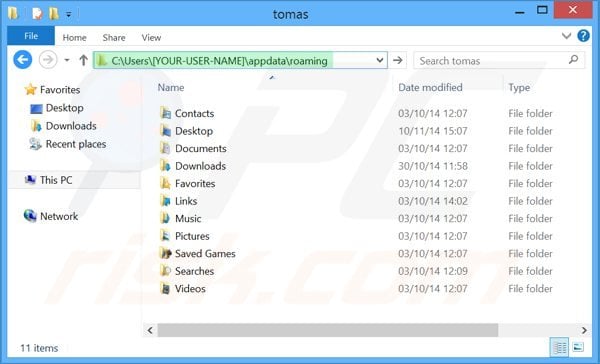
Task: Click the Search tomas field
Action: [x=499, y=60]
